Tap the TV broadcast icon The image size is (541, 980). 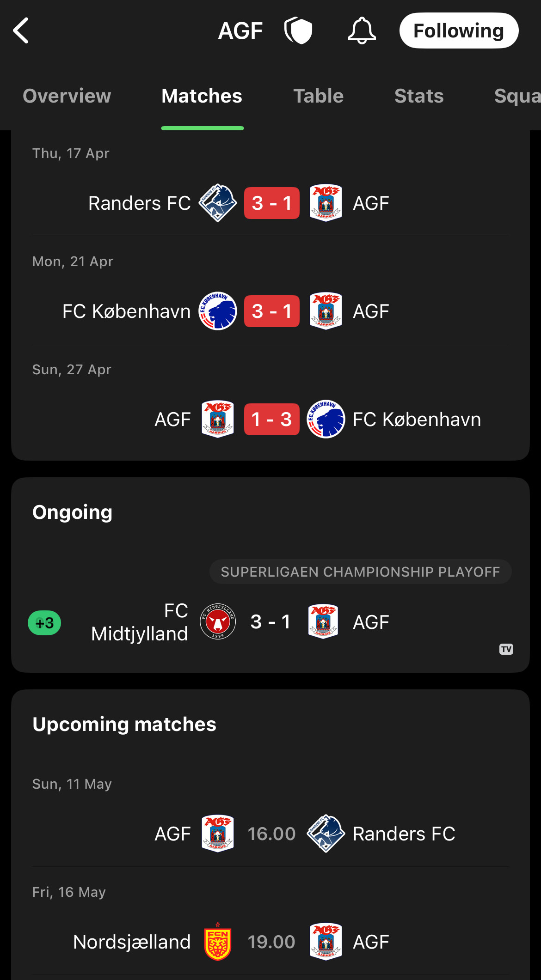click(x=506, y=649)
